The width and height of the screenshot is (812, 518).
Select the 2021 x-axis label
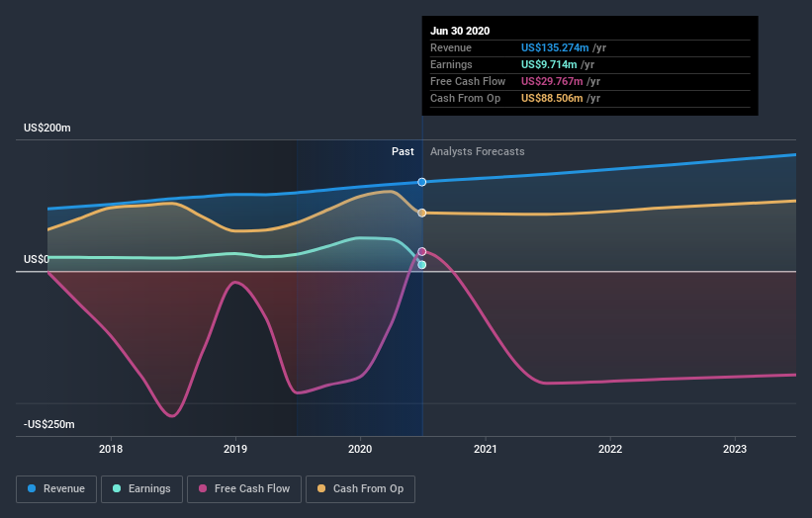[486, 449]
